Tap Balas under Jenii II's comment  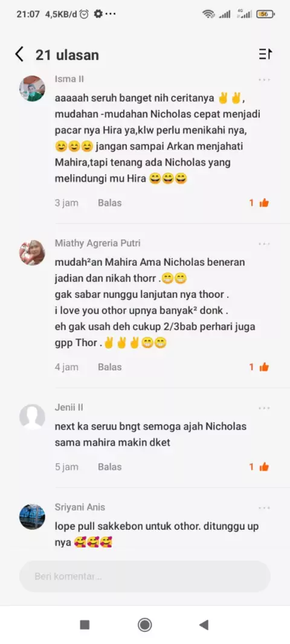point(110,467)
